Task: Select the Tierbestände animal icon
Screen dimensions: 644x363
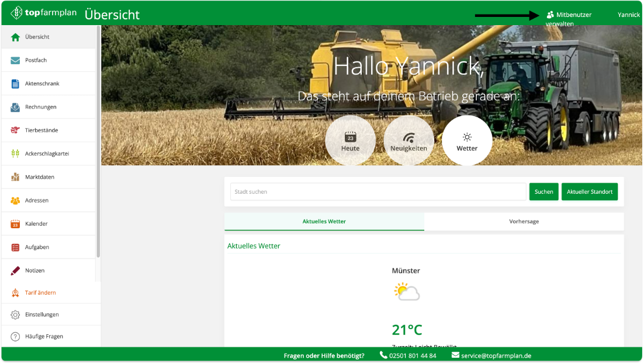Action: [x=15, y=130]
